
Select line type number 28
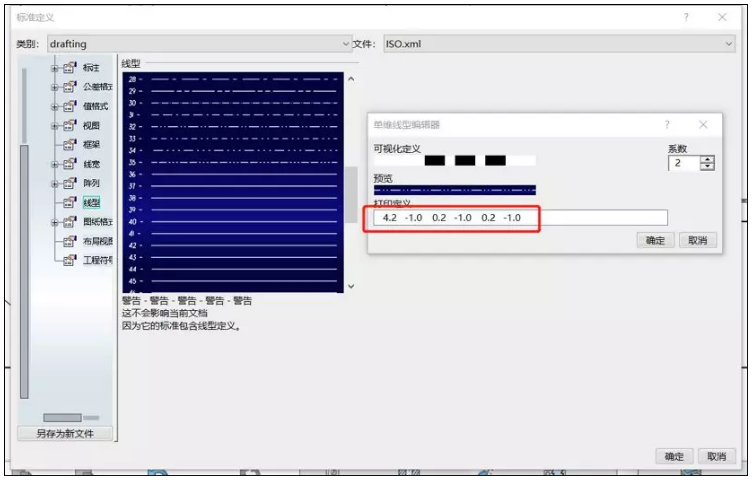point(233,79)
